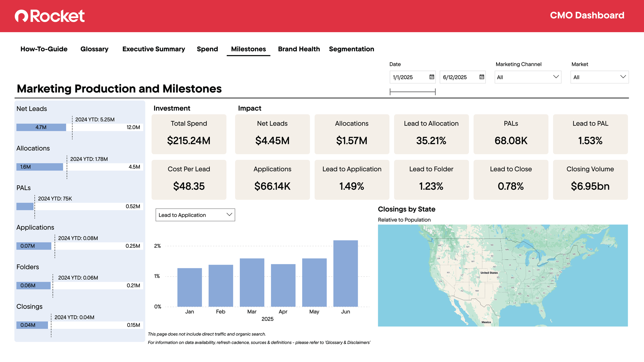Click the Closing Volume KPI card
The height and width of the screenshot is (362, 644).
tap(590, 180)
